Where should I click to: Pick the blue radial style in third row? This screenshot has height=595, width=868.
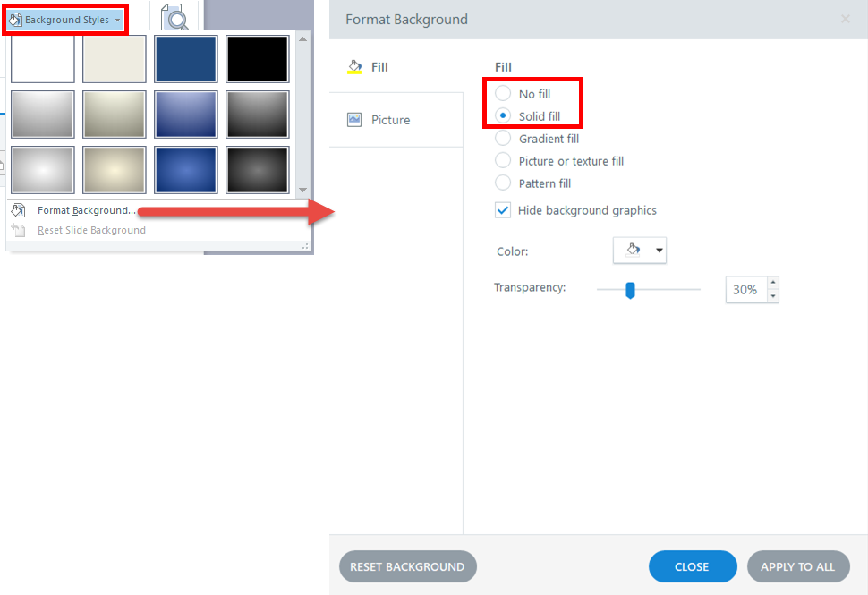pos(186,170)
